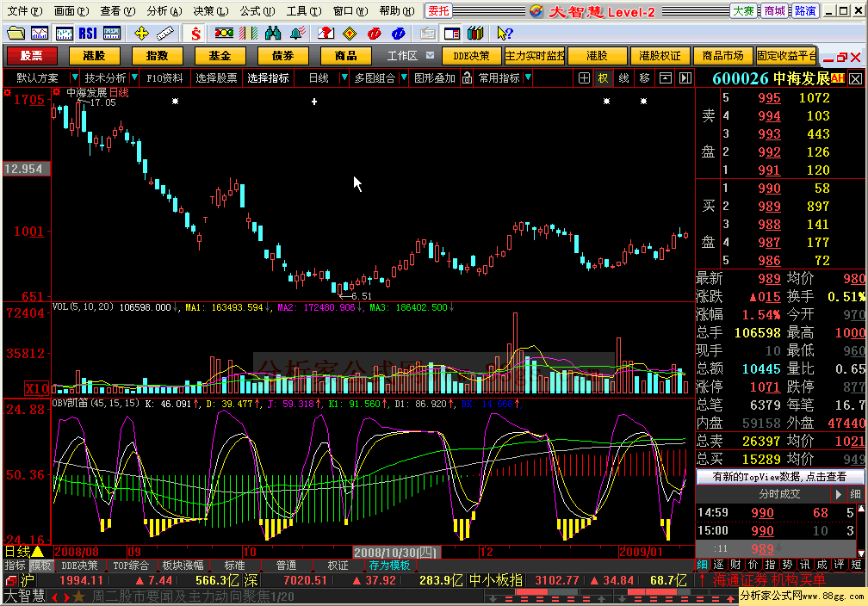Click the red dollar sign icon
This screenshot has width=868, height=606.
(195, 34)
